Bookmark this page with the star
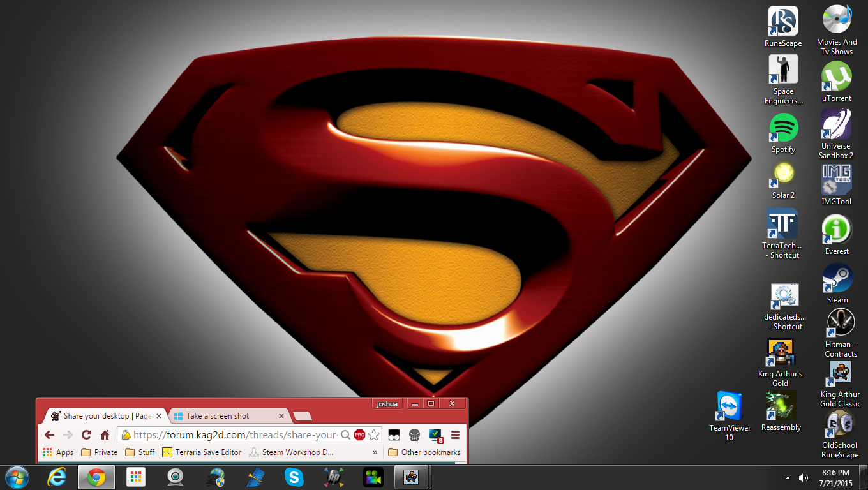 (374, 435)
